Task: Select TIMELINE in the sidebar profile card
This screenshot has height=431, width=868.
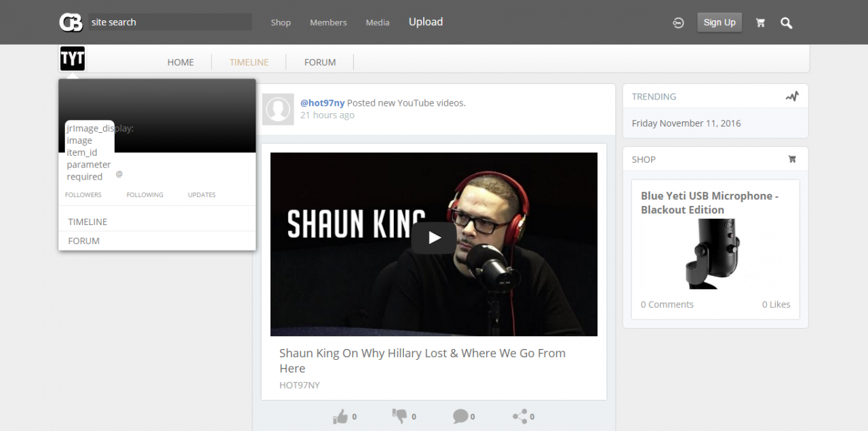Action: (87, 222)
